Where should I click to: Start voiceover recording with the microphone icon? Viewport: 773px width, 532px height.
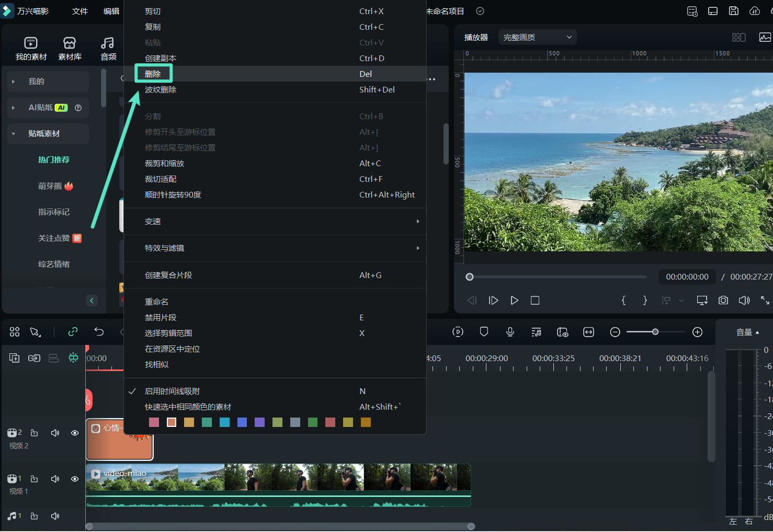[510, 332]
